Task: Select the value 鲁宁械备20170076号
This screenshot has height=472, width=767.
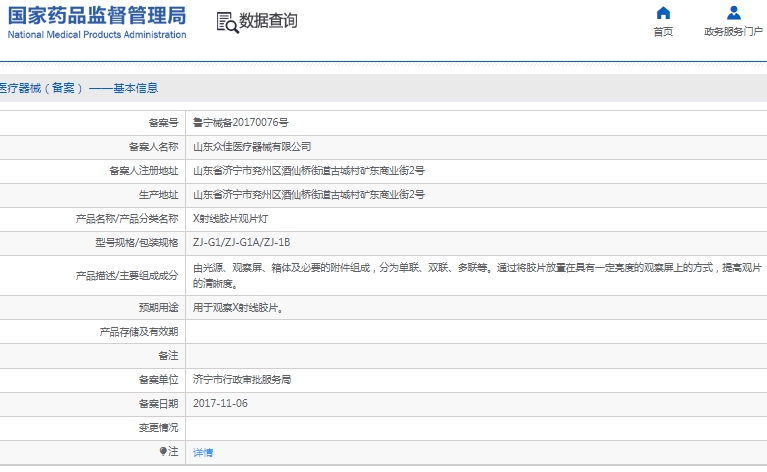Action: [241, 122]
